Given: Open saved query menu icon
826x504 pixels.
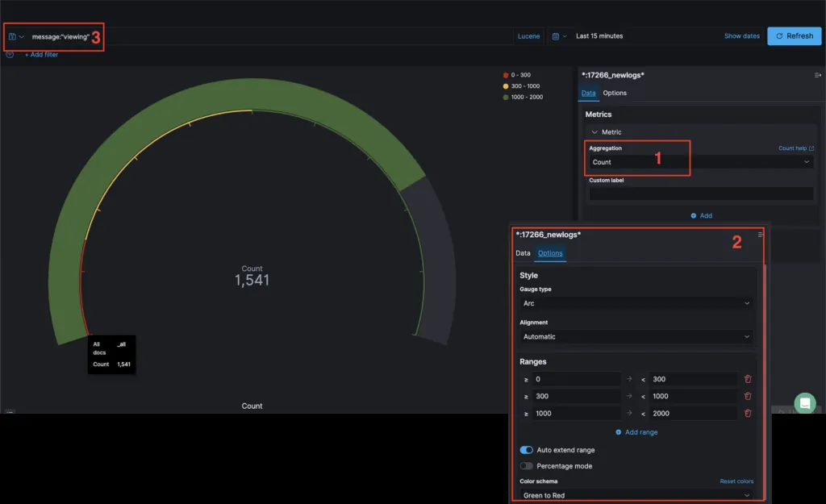Looking at the screenshot, I should click(x=16, y=37).
